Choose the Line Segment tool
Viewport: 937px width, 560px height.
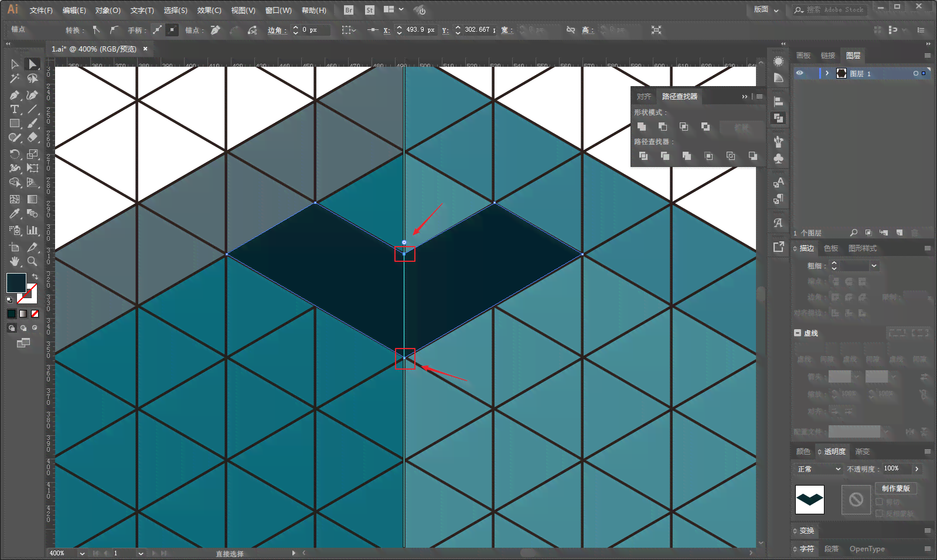pos(32,110)
